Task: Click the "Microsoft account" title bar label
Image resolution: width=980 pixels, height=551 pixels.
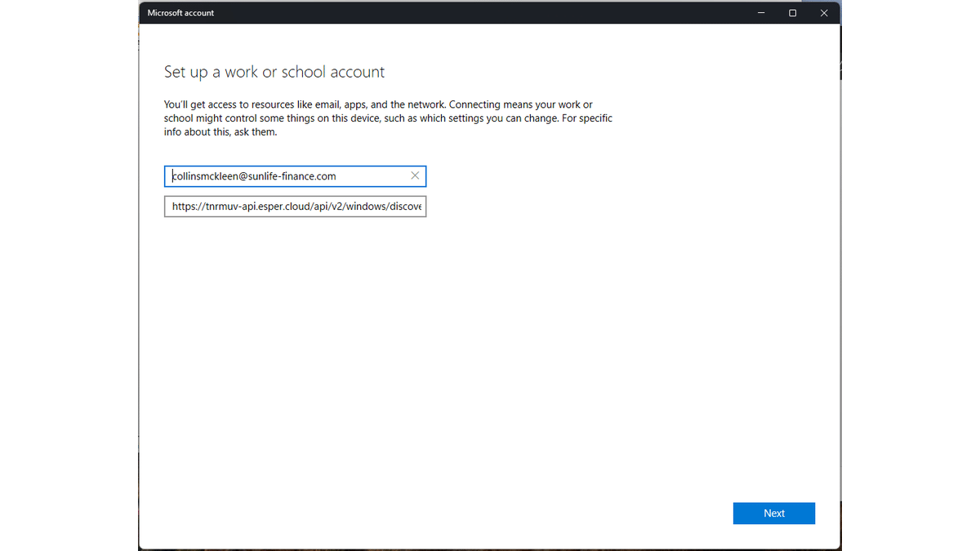Action: coord(180,13)
